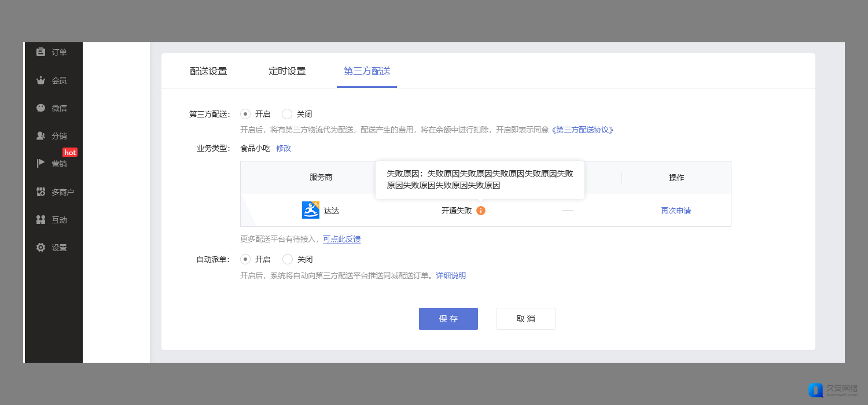The height and width of the screenshot is (405, 868).
Task: Click the 营销 marketing flag icon
Action: [x=41, y=164]
